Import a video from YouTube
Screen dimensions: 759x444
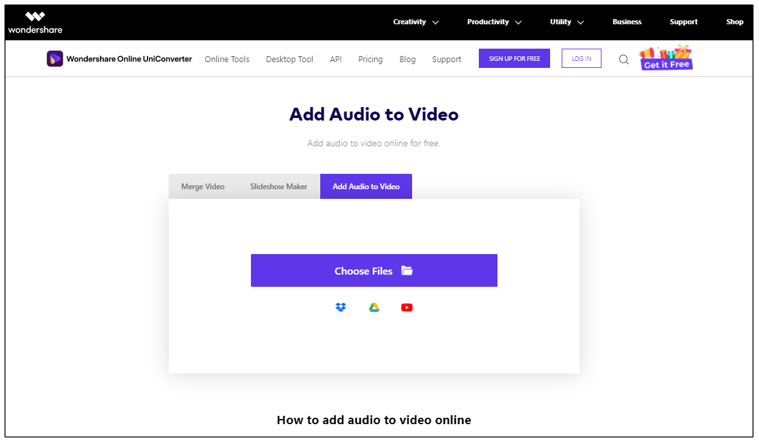[x=407, y=307]
